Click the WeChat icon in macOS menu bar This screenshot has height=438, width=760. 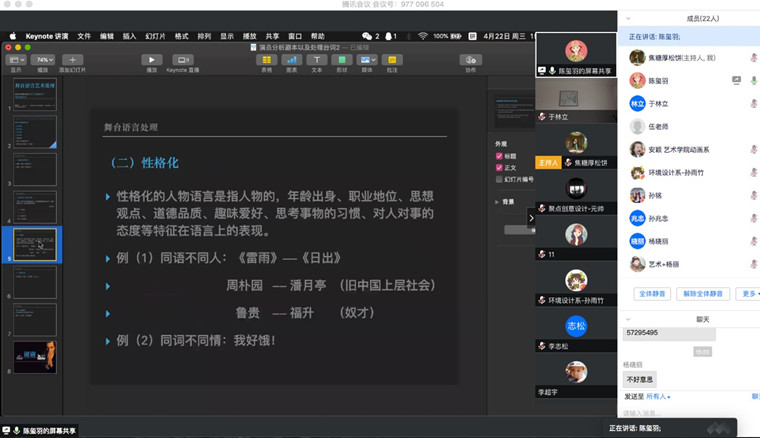tap(368, 36)
